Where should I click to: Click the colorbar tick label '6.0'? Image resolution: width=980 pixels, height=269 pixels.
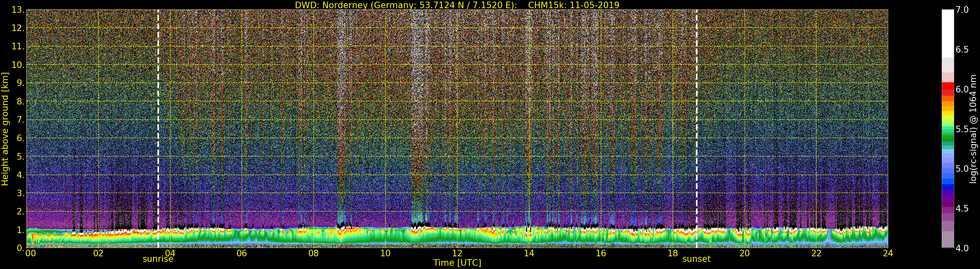click(962, 89)
